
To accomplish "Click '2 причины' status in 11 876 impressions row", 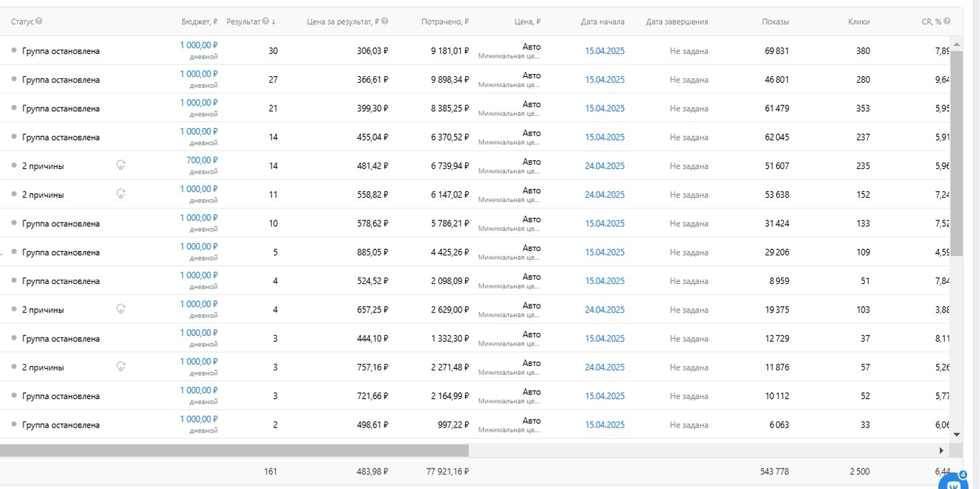I will point(42,367).
